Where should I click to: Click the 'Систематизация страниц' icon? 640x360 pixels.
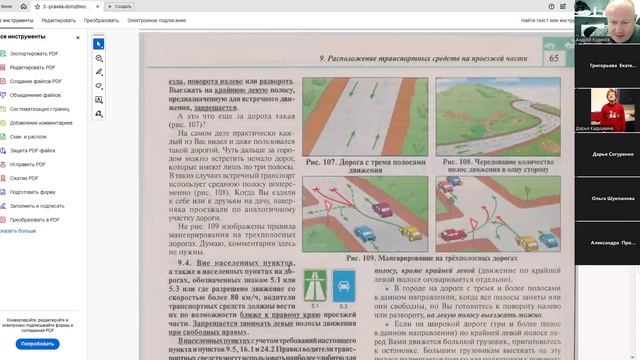3,109
